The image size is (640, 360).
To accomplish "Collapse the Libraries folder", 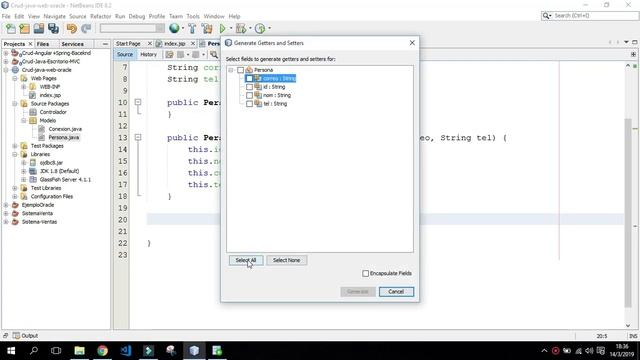I will [x=15, y=154].
